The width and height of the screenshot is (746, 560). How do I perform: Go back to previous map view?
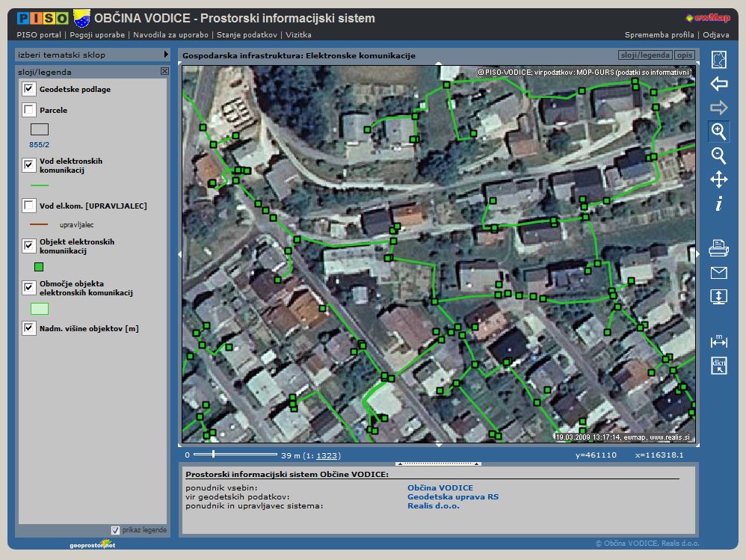pos(718,84)
